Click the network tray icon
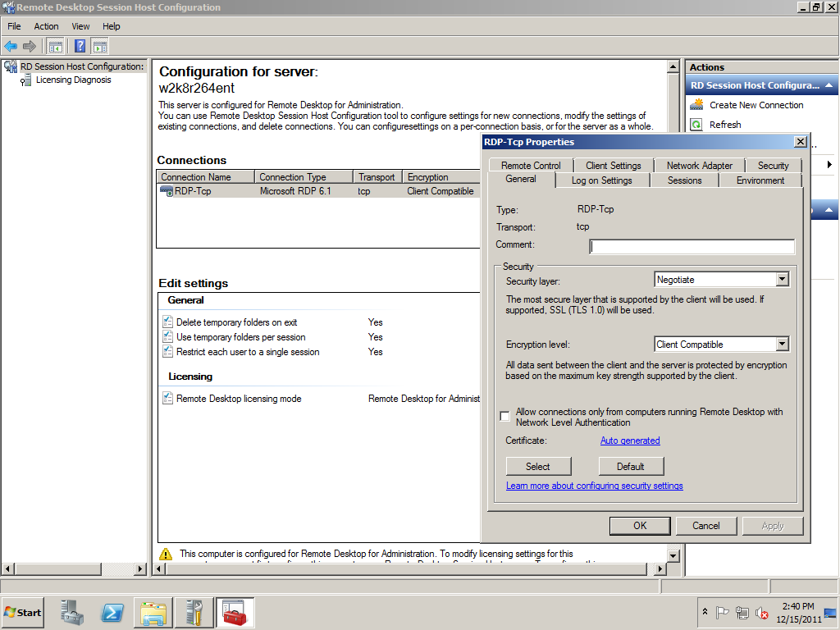This screenshot has height=630, width=840. [x=742, y=613]
